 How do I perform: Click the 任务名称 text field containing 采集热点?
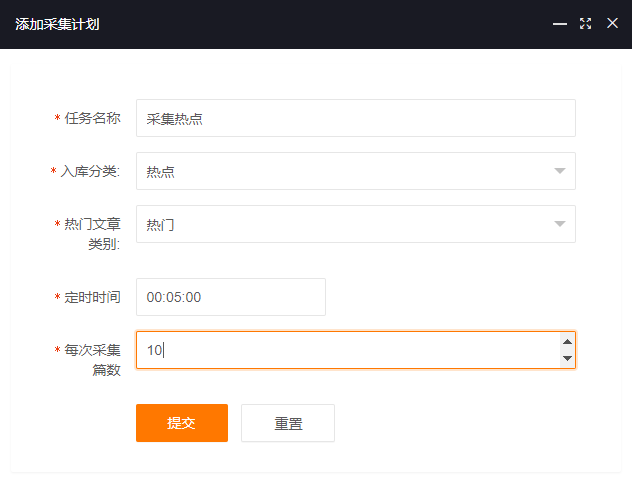click(x=356, y=118)
